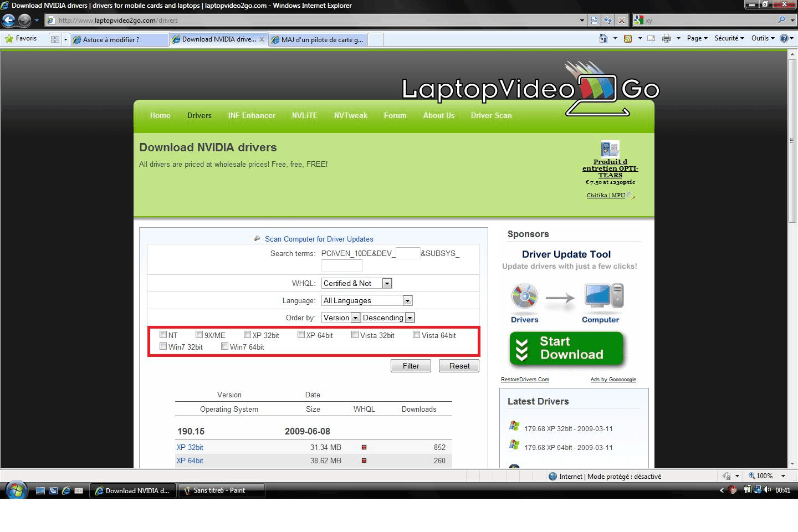This screenshot has width=798, height=532.
Task: Open the Order by 'Version' dropdown
Action: click(341, 318)
